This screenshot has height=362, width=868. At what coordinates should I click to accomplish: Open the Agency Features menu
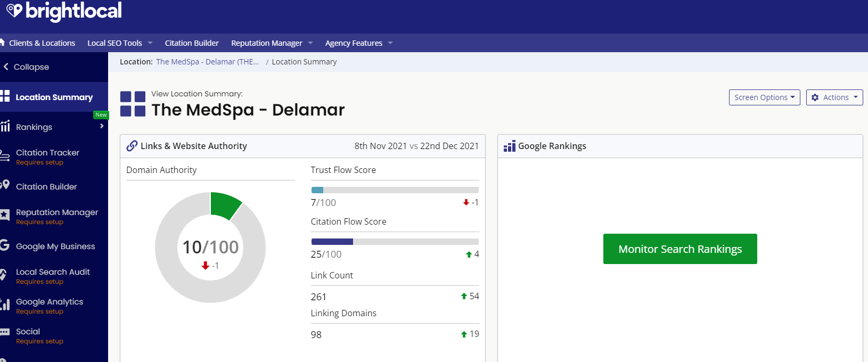click(x=359, y=43)
